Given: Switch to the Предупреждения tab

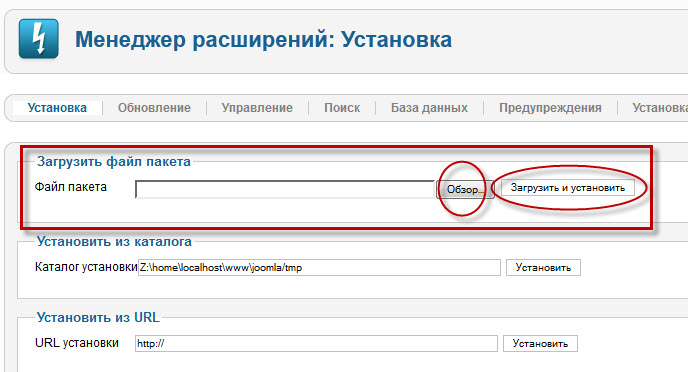Looking at the screenshot, I should pos(550,108).
